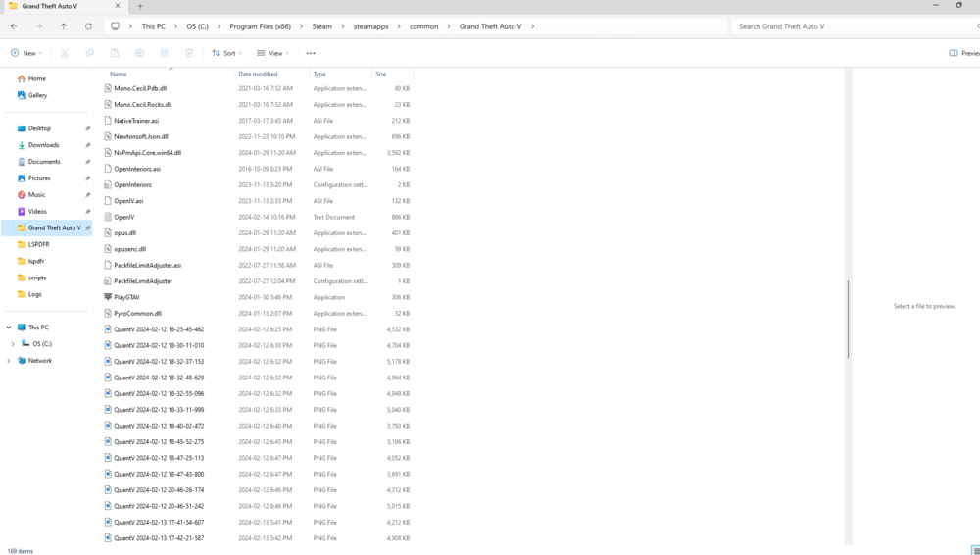Viewport: 980px width, 555px height.
Task: Click the opus.dll file icon
Action: click(108, 232)
